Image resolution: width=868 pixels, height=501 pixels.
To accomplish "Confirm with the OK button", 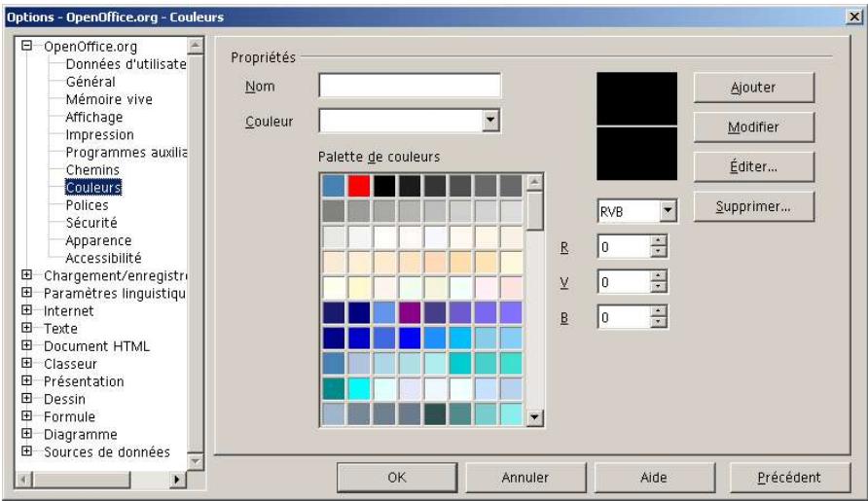I will point(397,478).
